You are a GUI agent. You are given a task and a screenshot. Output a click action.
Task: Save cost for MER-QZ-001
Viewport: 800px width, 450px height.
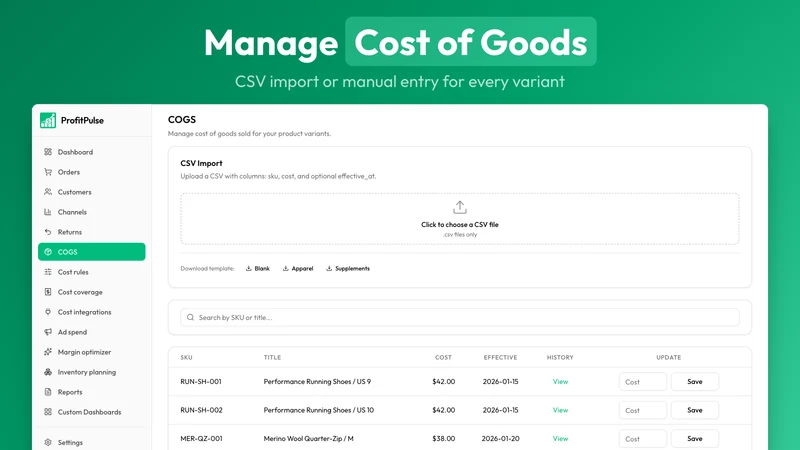click(694, 439)
